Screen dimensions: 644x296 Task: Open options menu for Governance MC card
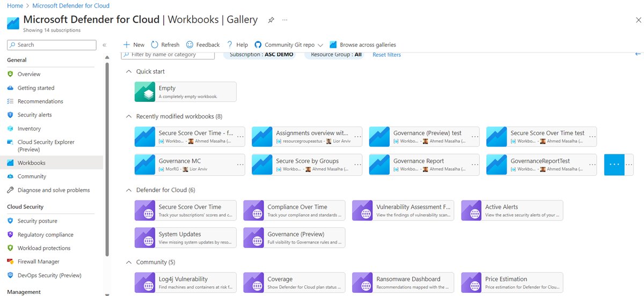coord(240,165)
